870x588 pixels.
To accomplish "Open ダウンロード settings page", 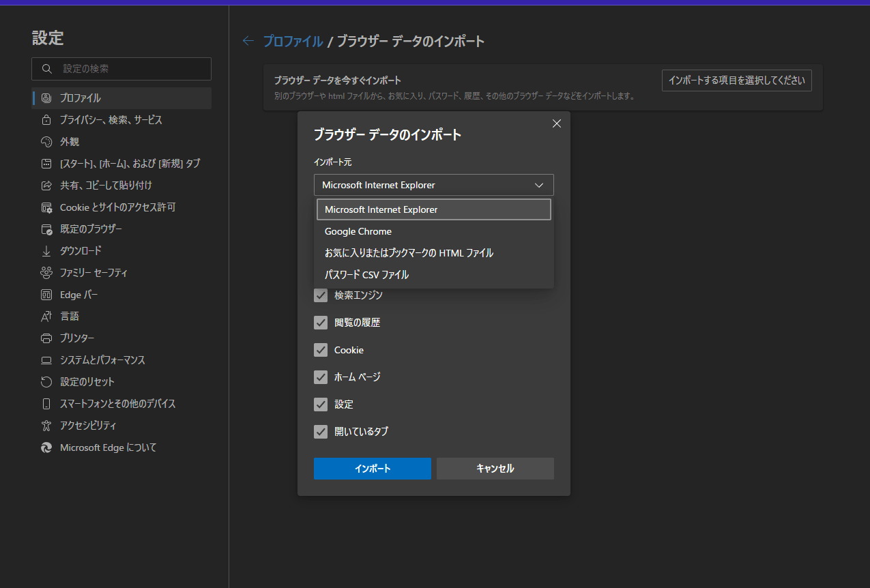I will tap(121, 251).
